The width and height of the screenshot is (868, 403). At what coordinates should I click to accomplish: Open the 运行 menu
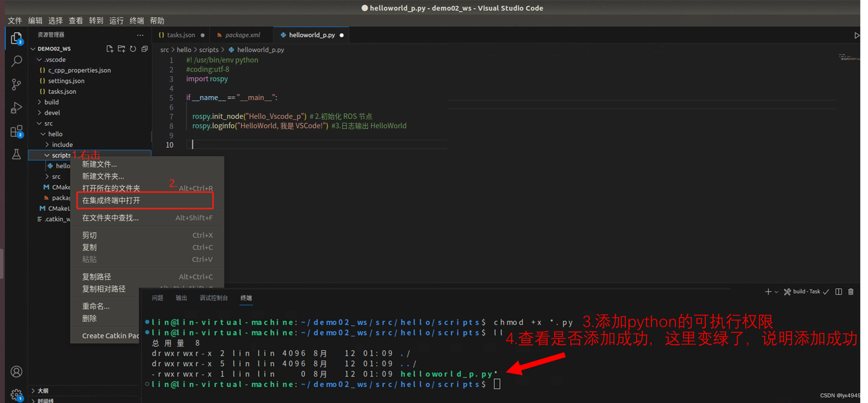click(x=116, y=20)
